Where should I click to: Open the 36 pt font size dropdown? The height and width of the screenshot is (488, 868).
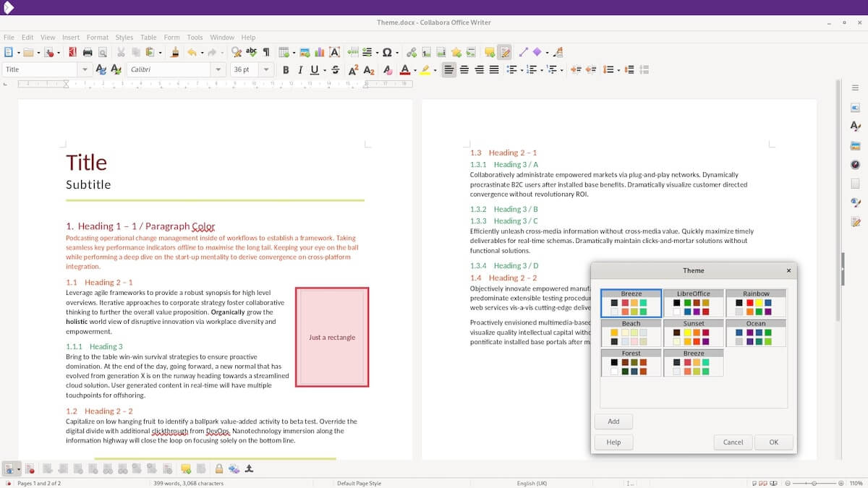tap(266, 70)
